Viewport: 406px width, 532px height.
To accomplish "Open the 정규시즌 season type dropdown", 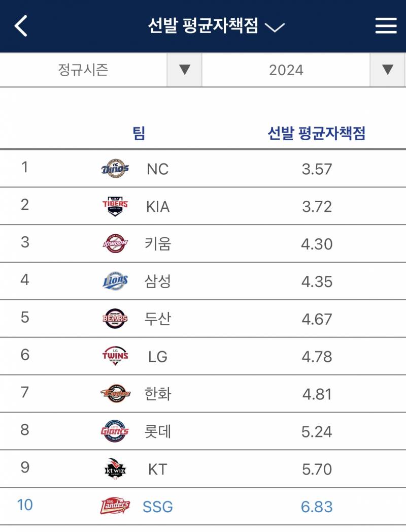I will pos(100,70).
